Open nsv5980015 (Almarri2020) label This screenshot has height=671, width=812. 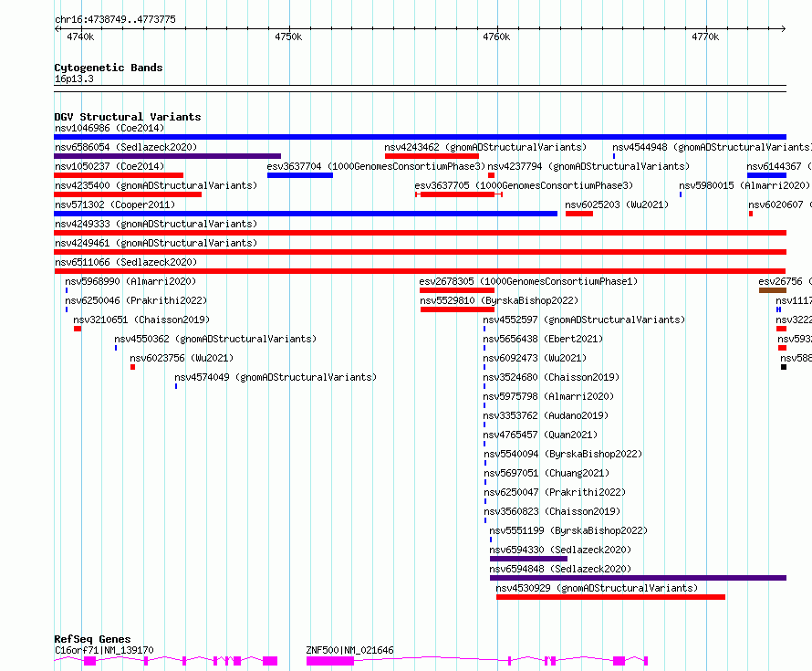[744, 185]
